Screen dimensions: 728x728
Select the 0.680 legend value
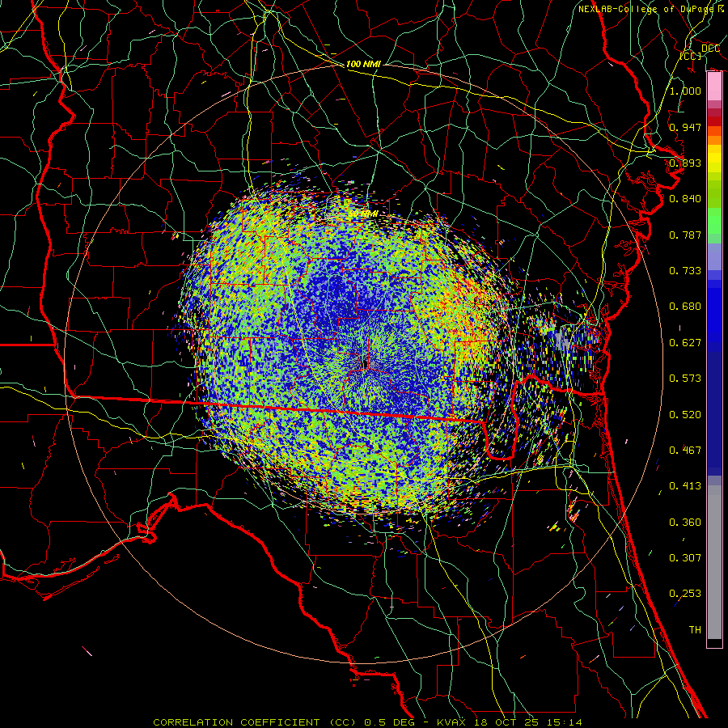tap(685, 307)
